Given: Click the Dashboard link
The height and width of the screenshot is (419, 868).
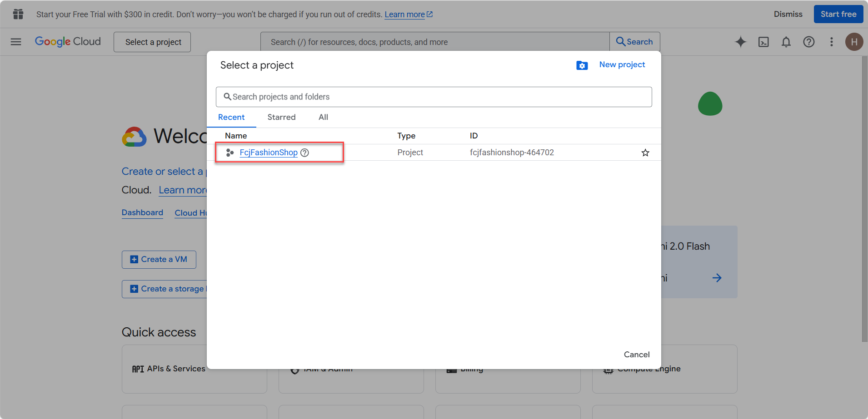Looking at the screenshot, I should [x=142, y=212].
